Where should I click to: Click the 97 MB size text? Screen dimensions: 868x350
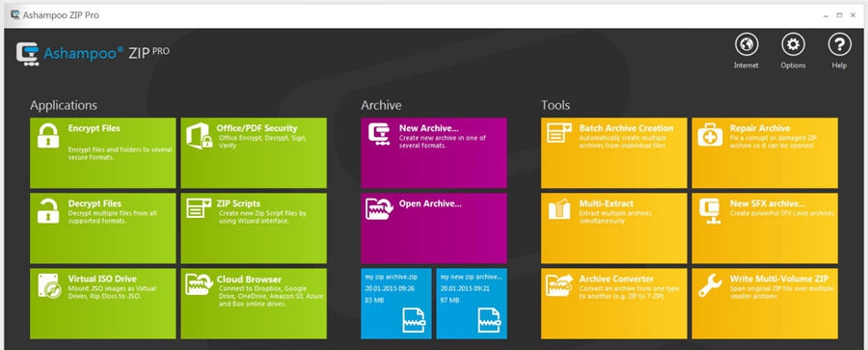point(449,300)
